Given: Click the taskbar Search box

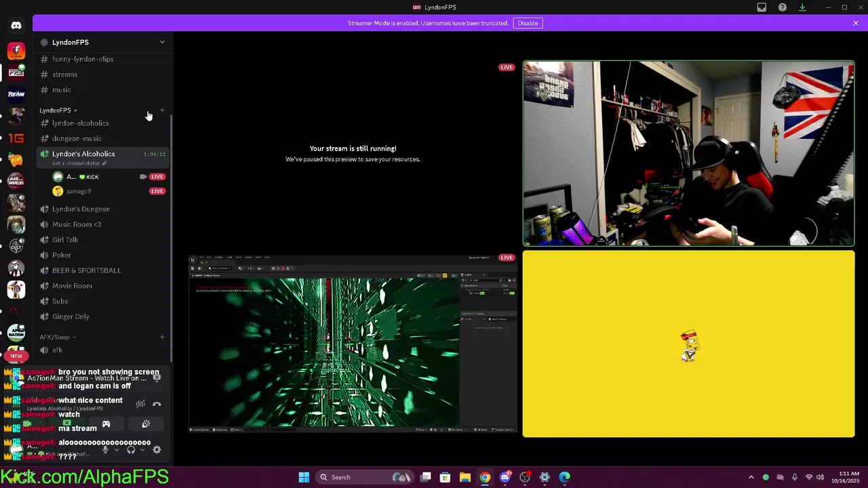Looking at the screenshot, I should pyautogui.click(x=365, y=477).
